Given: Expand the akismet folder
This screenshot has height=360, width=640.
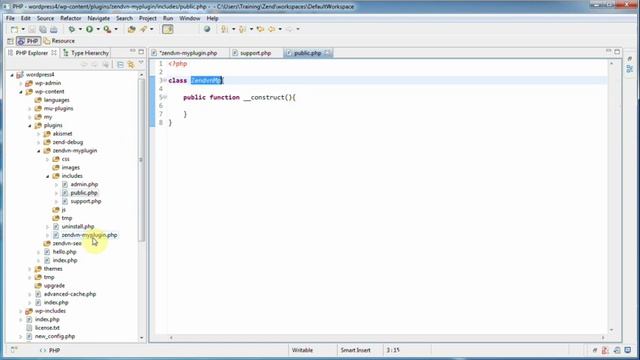Looking at the screenshot, I should click(x=39, y=134).
